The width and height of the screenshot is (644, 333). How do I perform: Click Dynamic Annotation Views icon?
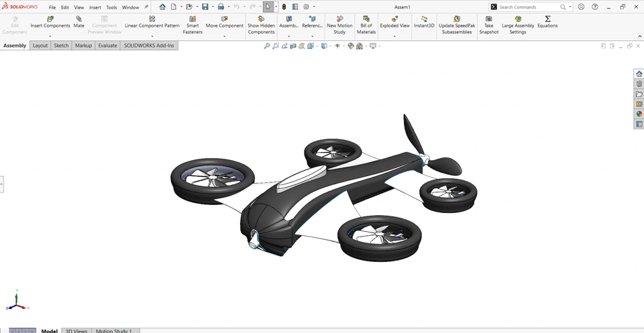click(302, 46)
